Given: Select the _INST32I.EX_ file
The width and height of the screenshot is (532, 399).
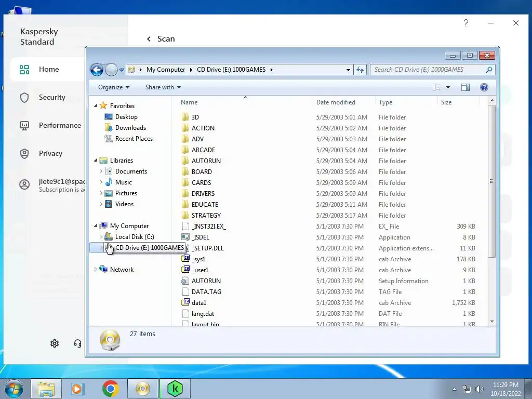Looking at the screenshot, I should [x=209, y=227].
